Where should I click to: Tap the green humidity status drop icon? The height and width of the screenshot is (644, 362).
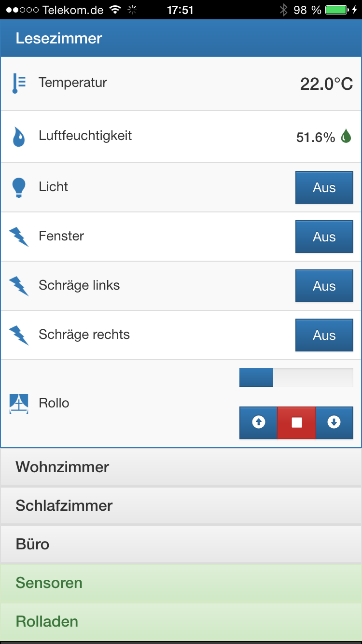[346, 137]
